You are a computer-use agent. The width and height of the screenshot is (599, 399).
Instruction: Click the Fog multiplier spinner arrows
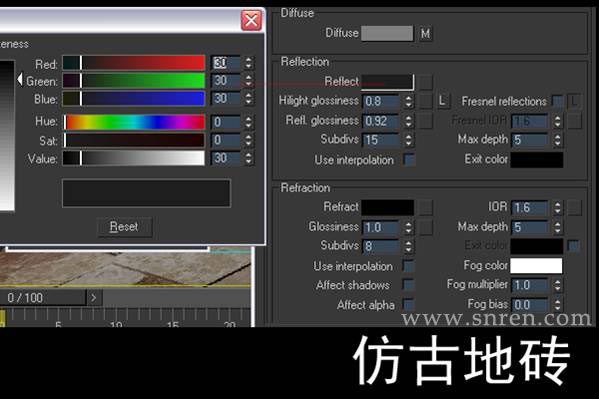click(x=557, y=285)
